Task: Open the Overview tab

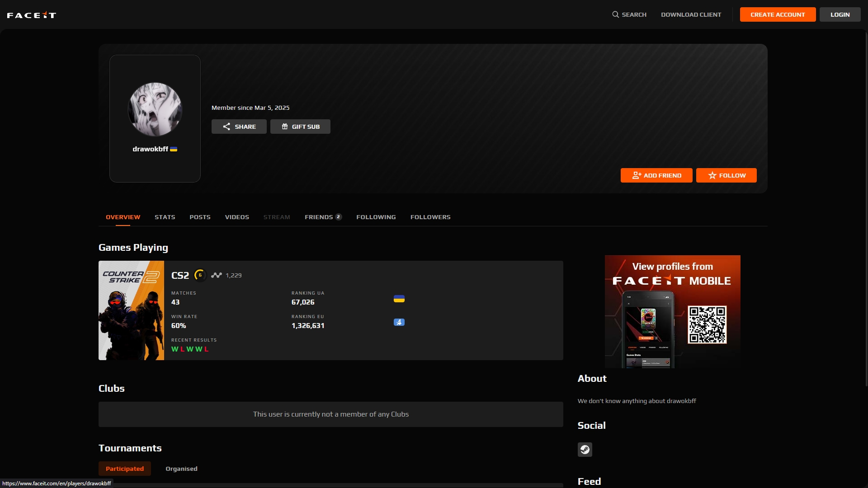Action: 123,217
